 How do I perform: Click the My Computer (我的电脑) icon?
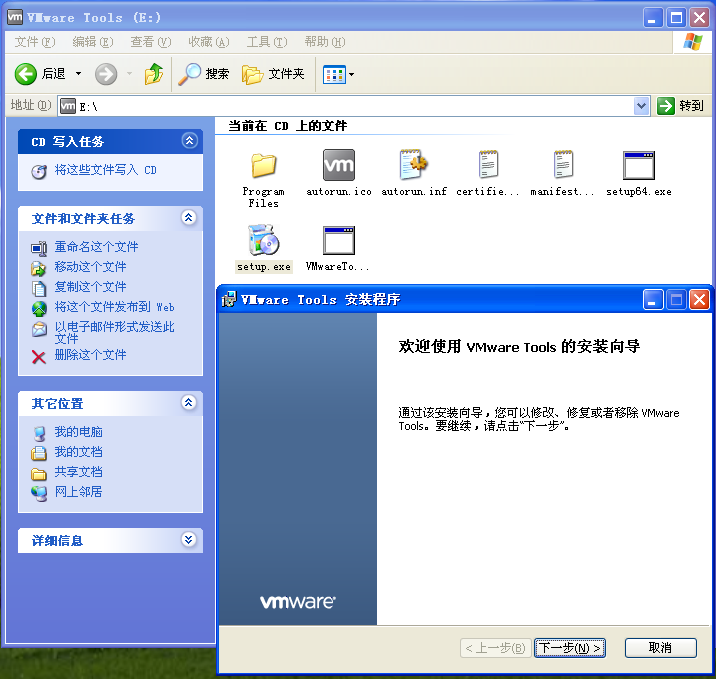pos(39,433)
